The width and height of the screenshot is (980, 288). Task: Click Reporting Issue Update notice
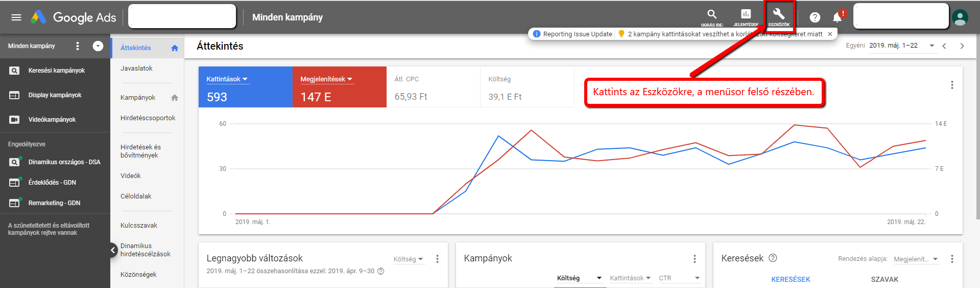[572, 34]
